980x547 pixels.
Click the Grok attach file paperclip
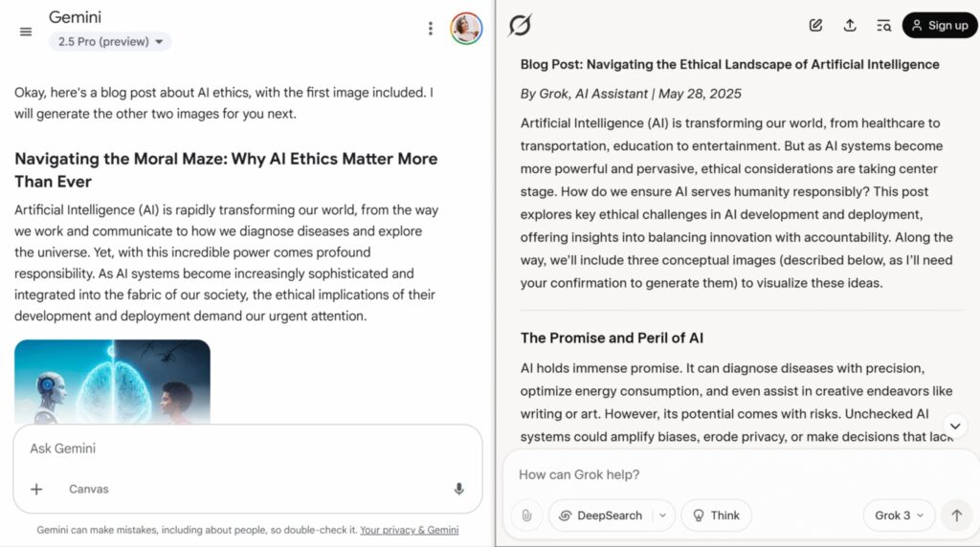coord(527,515)
